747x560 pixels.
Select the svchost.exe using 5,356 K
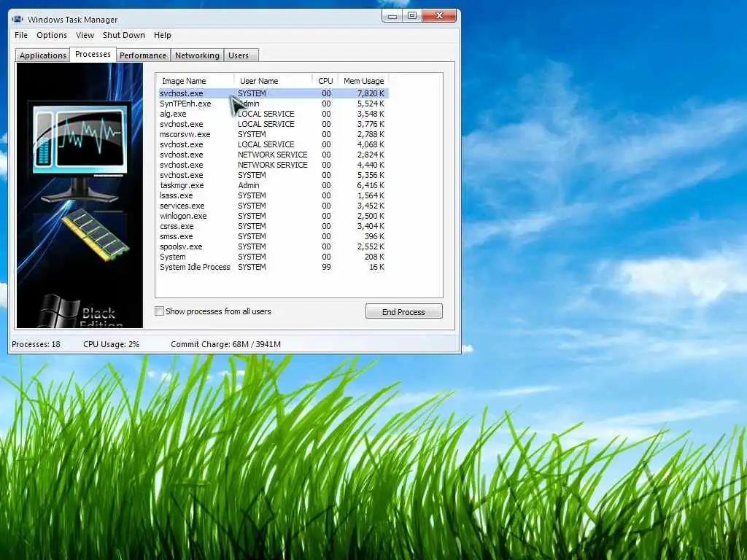click(273, 175)
